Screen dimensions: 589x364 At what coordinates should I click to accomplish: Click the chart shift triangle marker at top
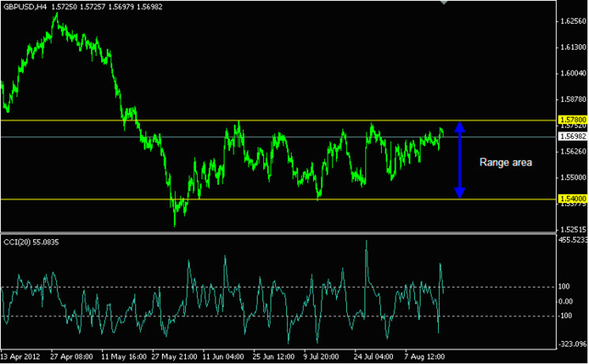coord(444,2)
